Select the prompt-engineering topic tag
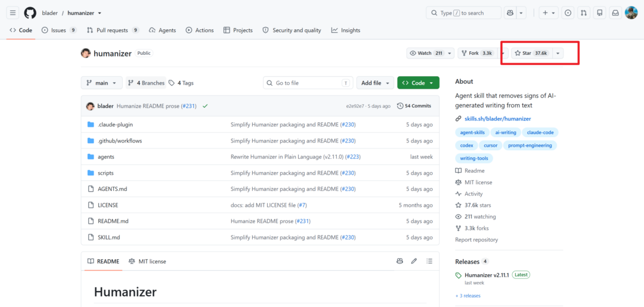 coord(530,145)
